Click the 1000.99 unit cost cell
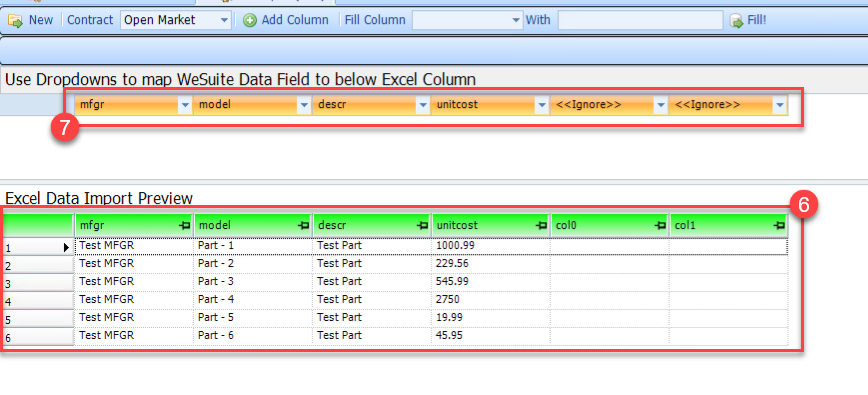868x395 pixels. click(x=491, y=246)
